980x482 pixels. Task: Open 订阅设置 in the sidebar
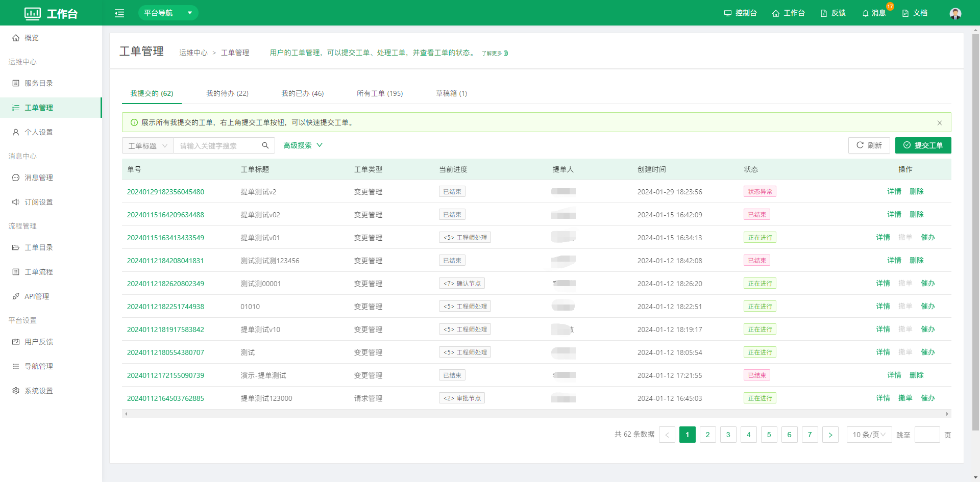51,202
